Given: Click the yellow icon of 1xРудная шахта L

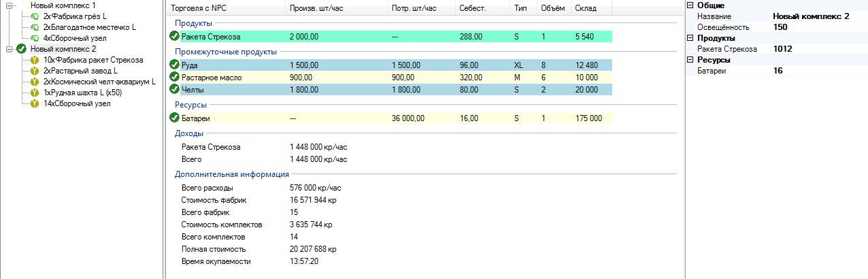Looking at the screenshot, I should coord(35,93).
